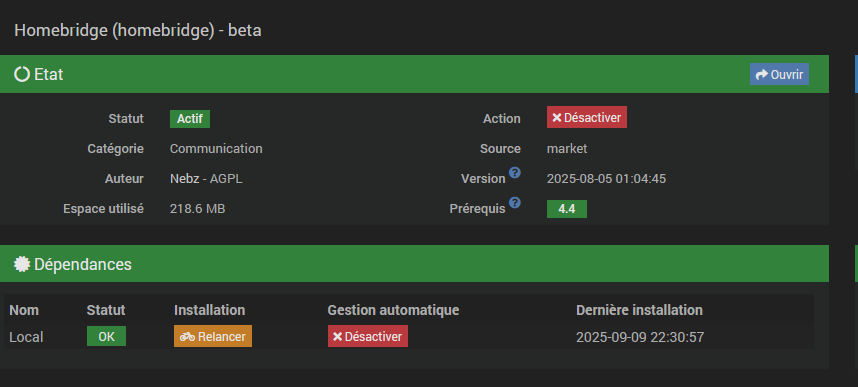Click the X icon in Action Désactiver
The image size is (858, 387).
coord(556,118)
